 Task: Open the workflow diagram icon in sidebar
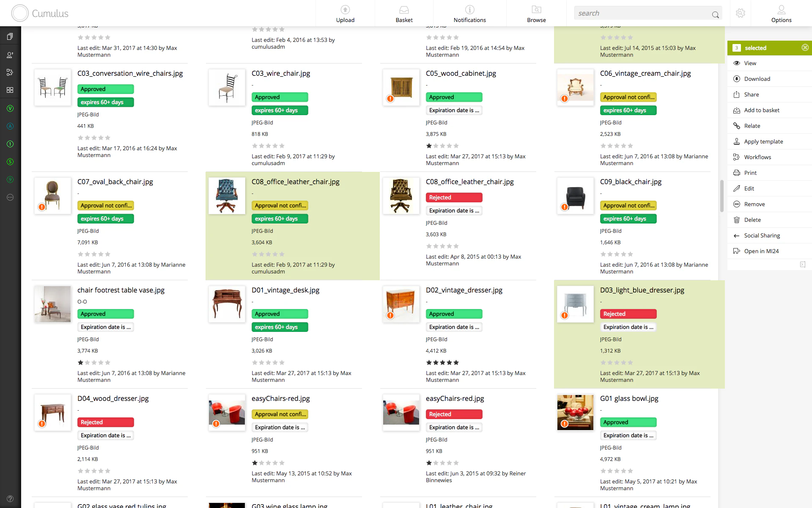point(10,72)
